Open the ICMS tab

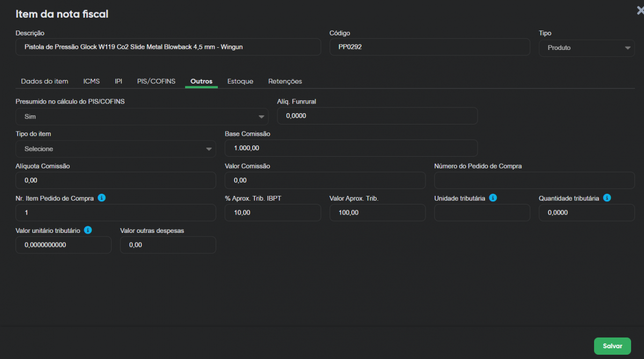(91, 82)
